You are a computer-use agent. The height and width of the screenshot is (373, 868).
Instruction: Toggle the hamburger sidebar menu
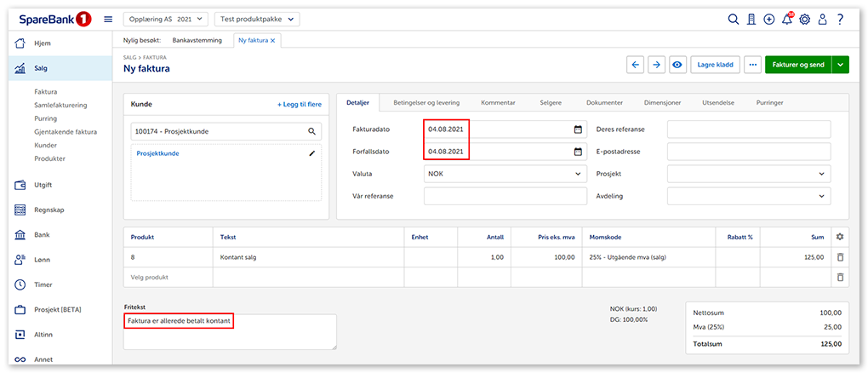[108, 19]
